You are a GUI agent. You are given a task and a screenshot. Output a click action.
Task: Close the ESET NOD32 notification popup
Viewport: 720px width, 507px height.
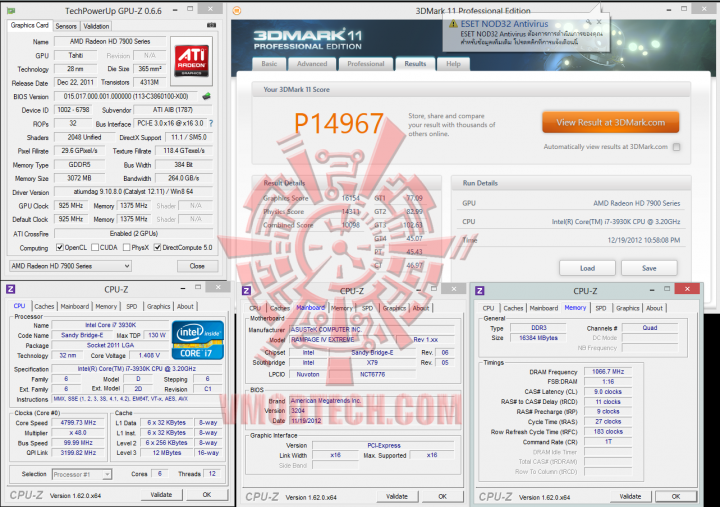(x=599, y=22)
